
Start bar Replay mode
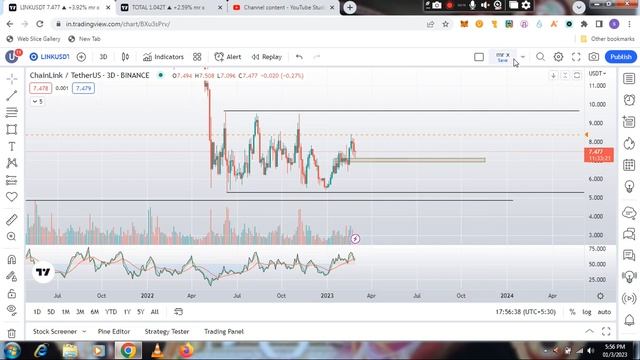click(x=267, y=57)
